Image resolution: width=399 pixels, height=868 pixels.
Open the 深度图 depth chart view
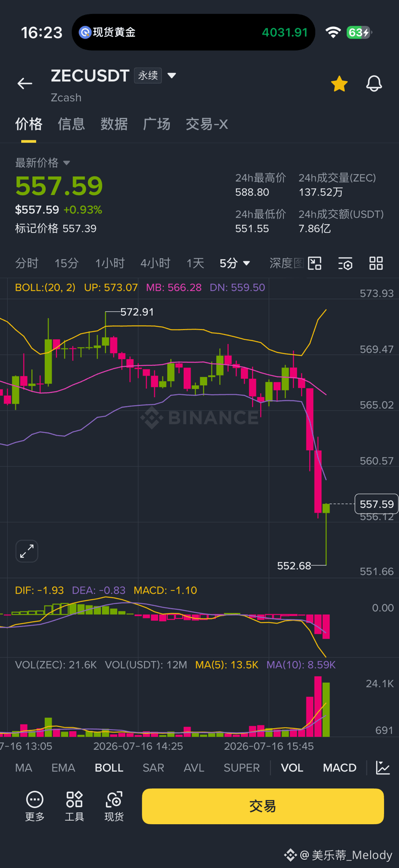286,263
